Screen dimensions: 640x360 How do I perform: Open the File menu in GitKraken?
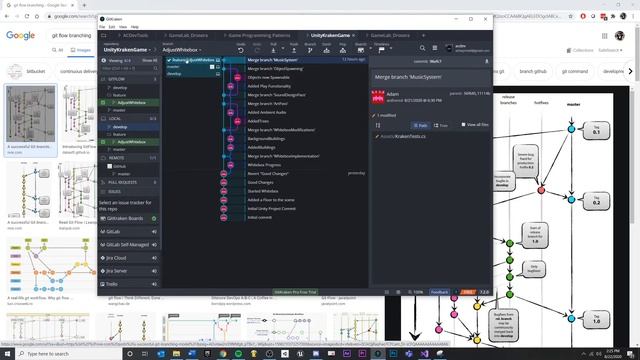pos(102,27)
